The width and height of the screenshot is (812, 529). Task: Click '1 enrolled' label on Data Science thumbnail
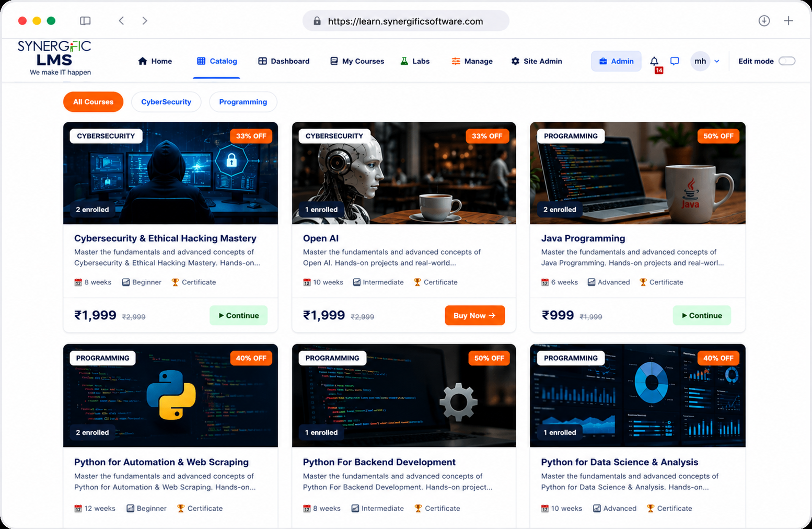pos(560,433)
